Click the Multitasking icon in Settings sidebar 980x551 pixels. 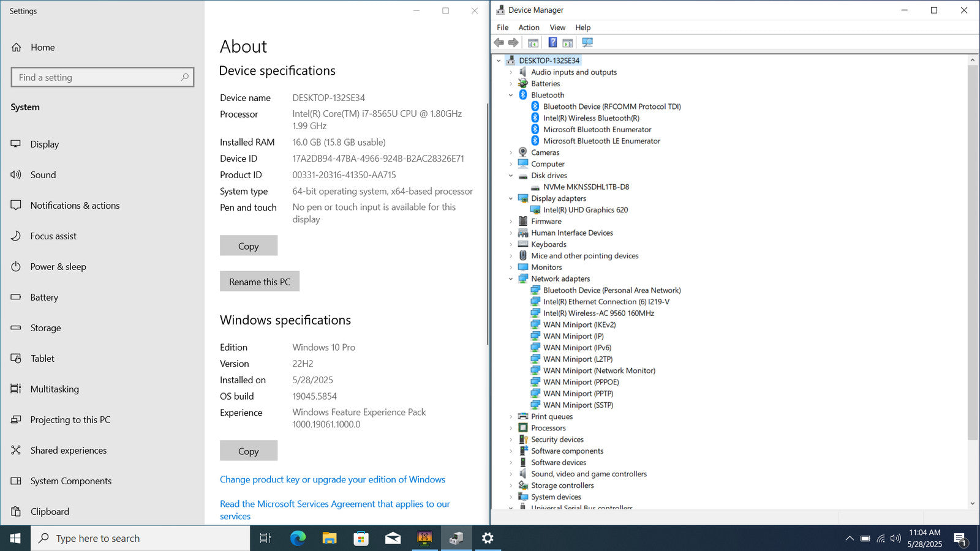point(16,389)
